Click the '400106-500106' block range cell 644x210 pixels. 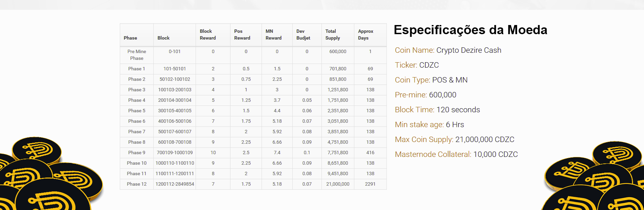pos(175,121)
